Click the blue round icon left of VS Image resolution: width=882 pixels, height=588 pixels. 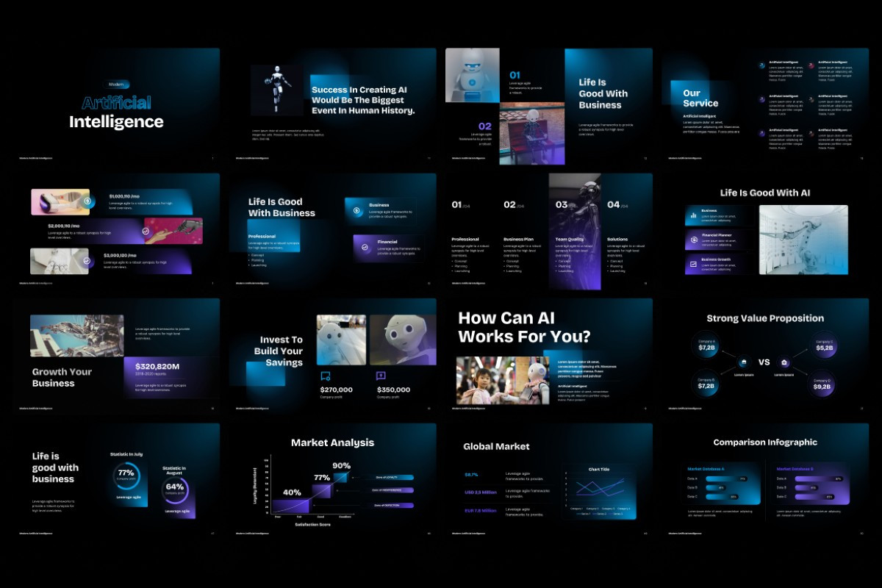(743, 362)
